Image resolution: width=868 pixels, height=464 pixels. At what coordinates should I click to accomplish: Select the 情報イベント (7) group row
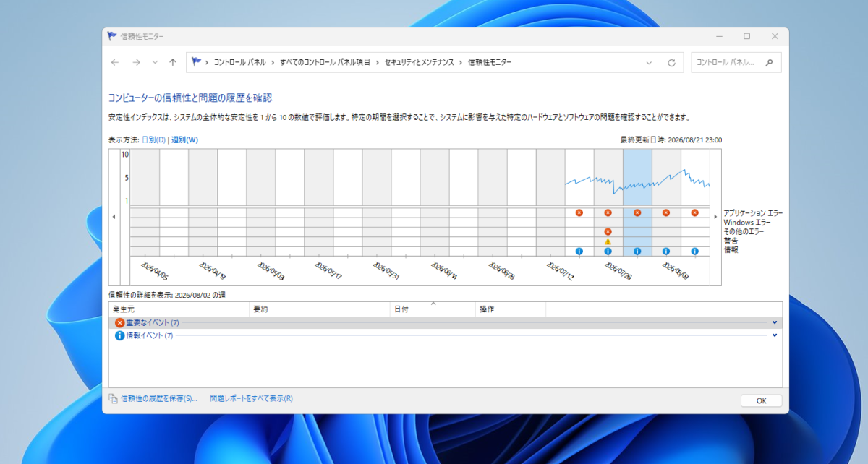click(446, 335)
